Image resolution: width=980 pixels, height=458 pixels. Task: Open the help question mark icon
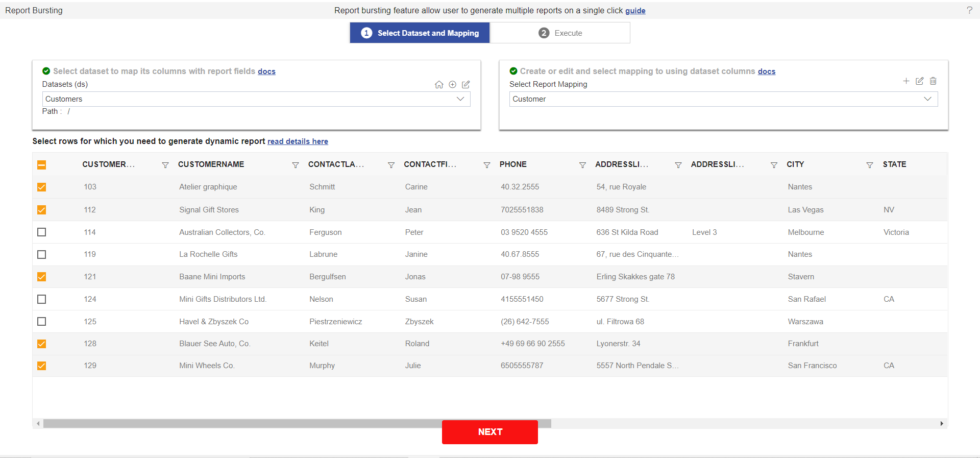pos(969,10)
